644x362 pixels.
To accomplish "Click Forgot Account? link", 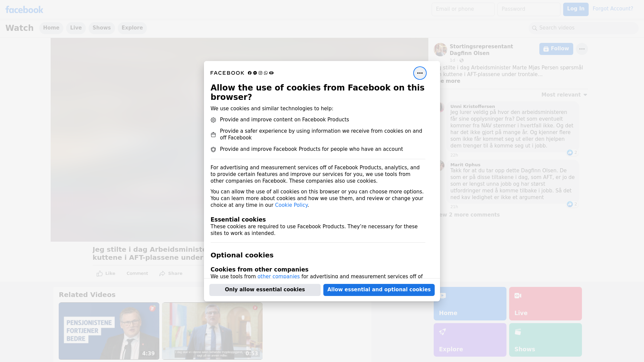I will [613, 9].
